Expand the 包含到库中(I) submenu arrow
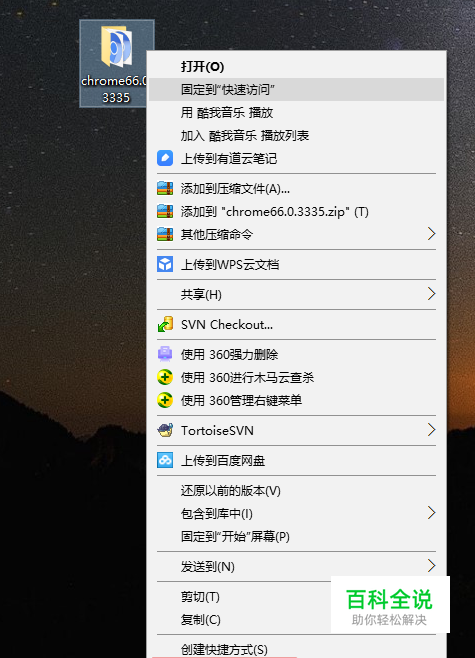This screenshot has width=475, height=658. click(431, 513)
